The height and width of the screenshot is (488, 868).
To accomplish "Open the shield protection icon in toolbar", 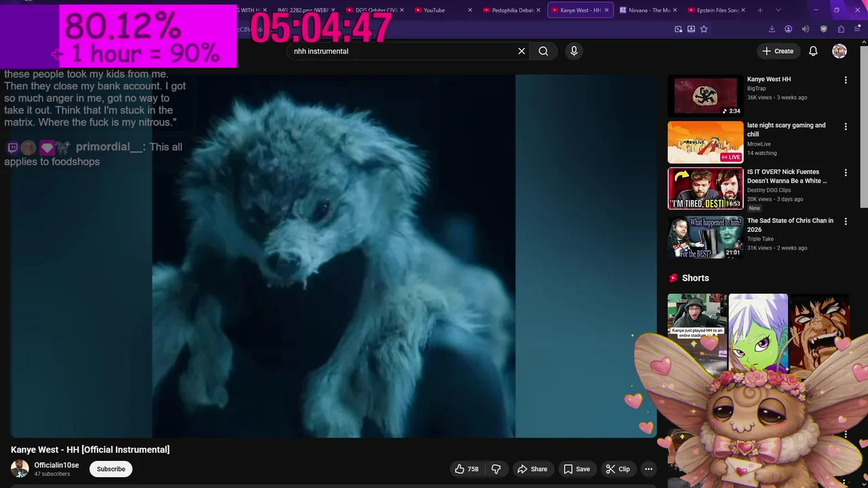I will (x=824, y=29).
